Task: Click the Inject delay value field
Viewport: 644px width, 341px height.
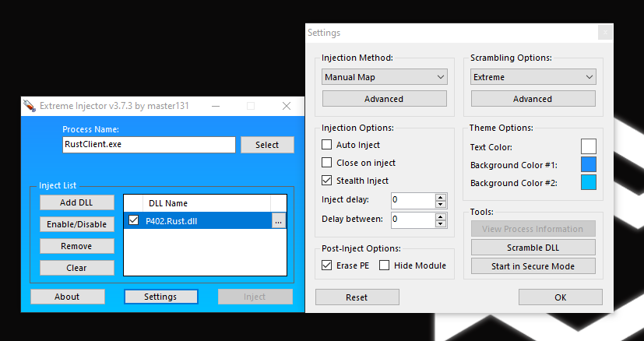Action: [x=413, y=201]
